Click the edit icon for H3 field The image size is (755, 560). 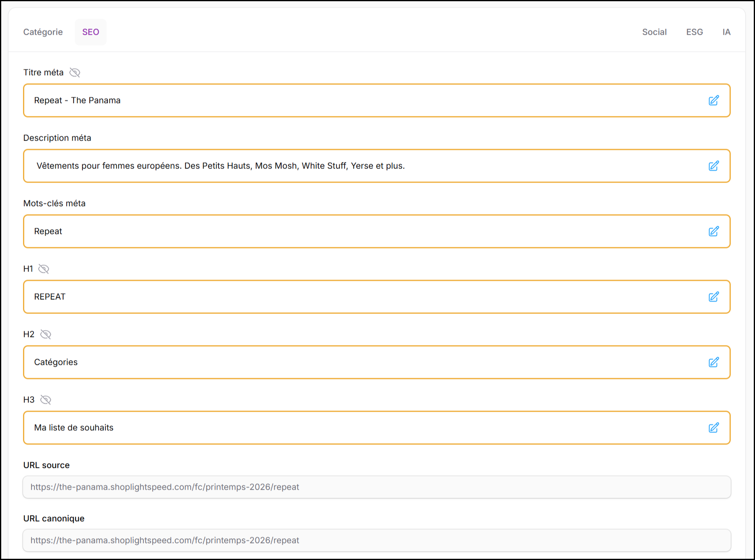tap(713, 428)
